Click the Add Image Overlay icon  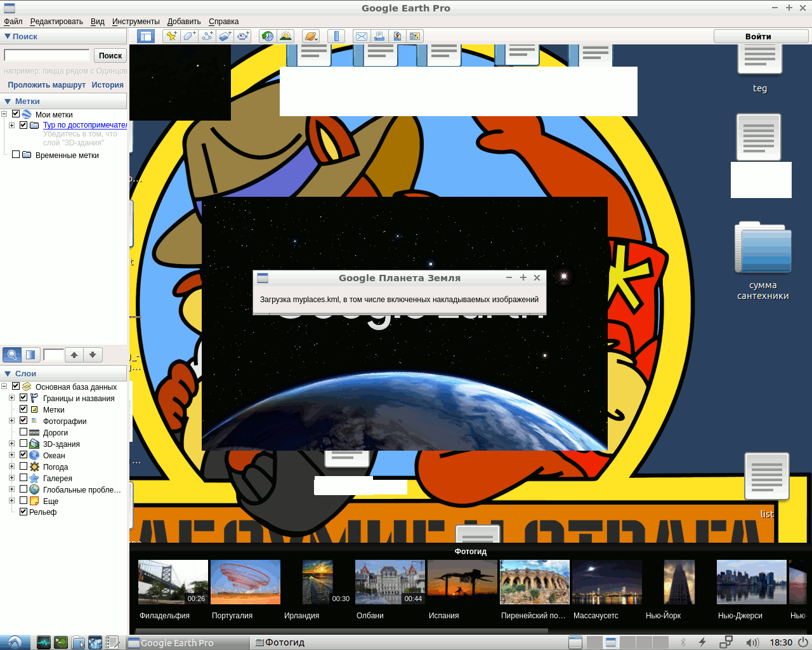225,36
